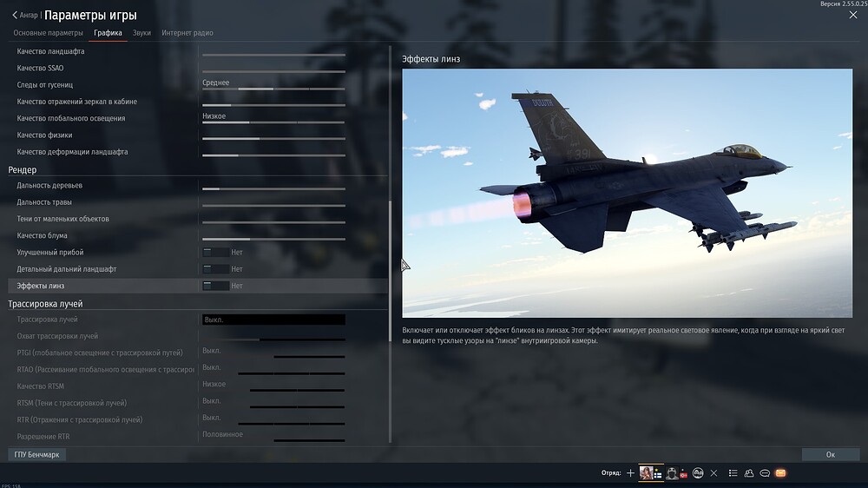This screenshot has width=868, height=488.
Task: Open the contacts friends icon
Action: tap(749, 473)
